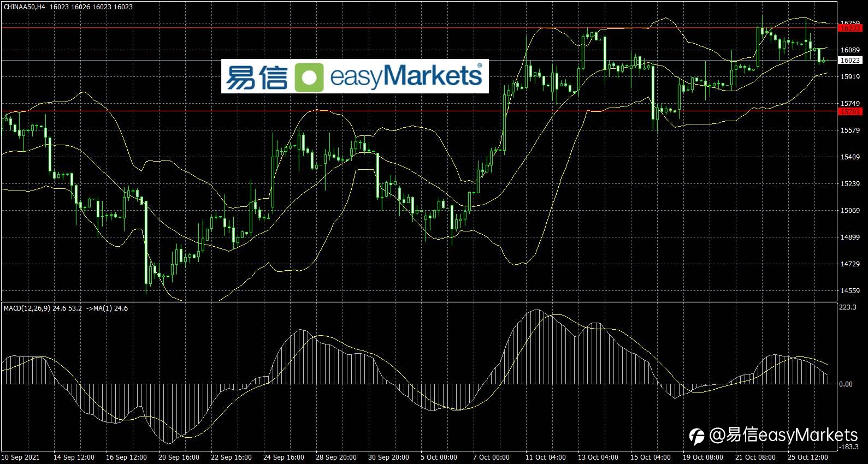This screenshot has height=464, width=868.
Task: Click the 25 Oct 12:00 time label
Action: pyautogui.click(x=808, y=457)
